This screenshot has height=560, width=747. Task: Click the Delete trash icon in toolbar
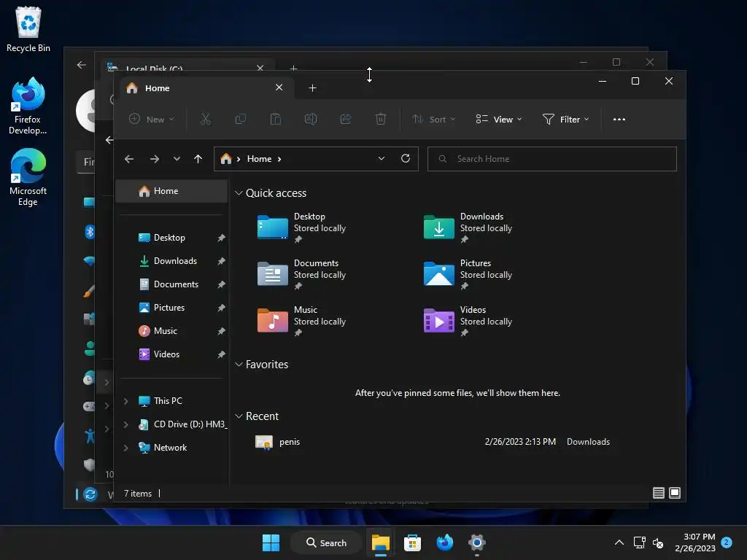coord(381,119)
